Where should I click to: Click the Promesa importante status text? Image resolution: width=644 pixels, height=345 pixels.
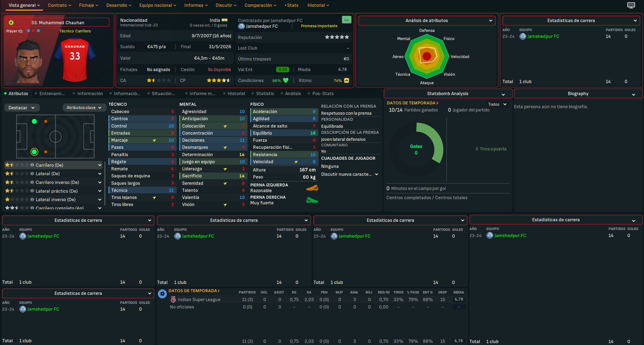(319, 26)
